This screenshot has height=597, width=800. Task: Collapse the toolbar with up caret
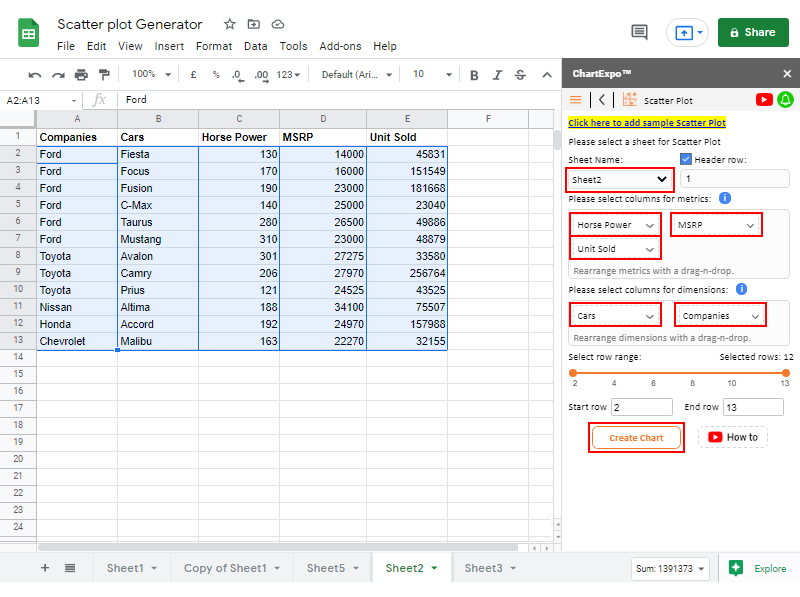coord(547,75)
